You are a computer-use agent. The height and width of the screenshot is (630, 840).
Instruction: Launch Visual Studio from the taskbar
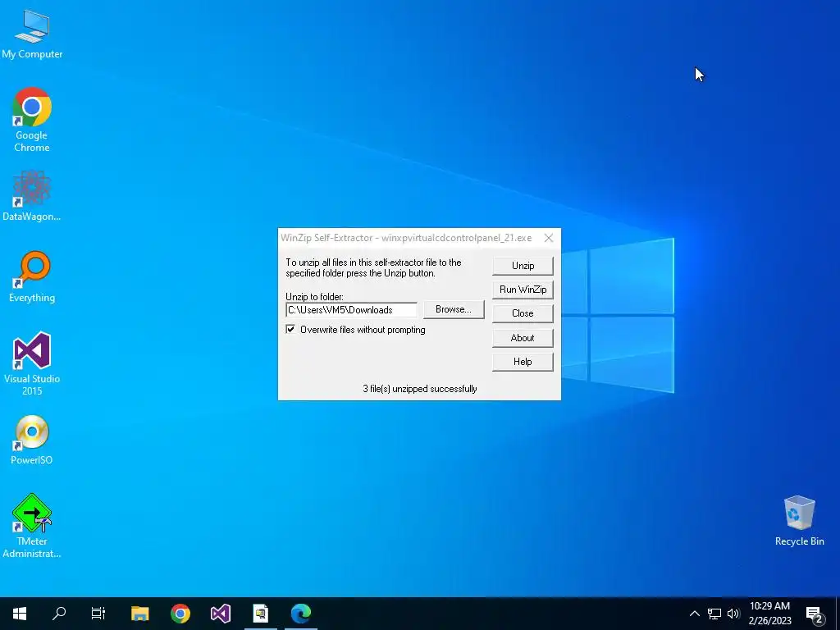click(x=220, y=614)
